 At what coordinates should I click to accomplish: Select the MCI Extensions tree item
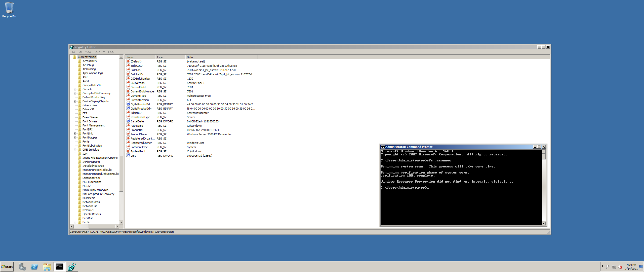tap(92, 182)
